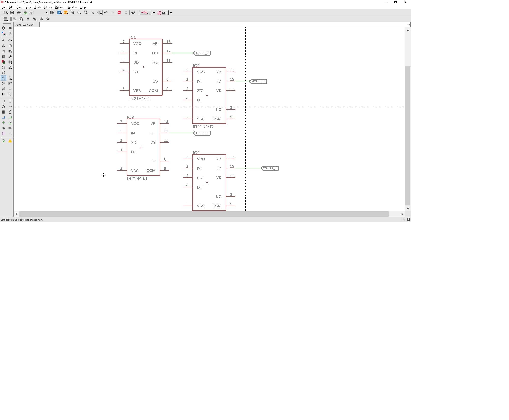Select the green Net drawing tool
Image resolution: width=509 pixels, height=420 pixels.
(10, 118)
